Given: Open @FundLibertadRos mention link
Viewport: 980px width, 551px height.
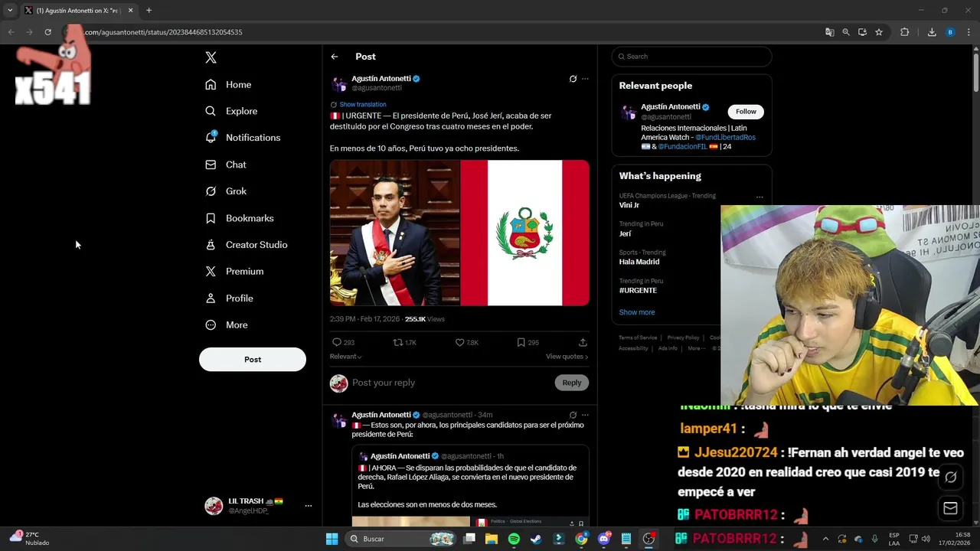Looking at the screenshot, I should click(x=725, y=137).
